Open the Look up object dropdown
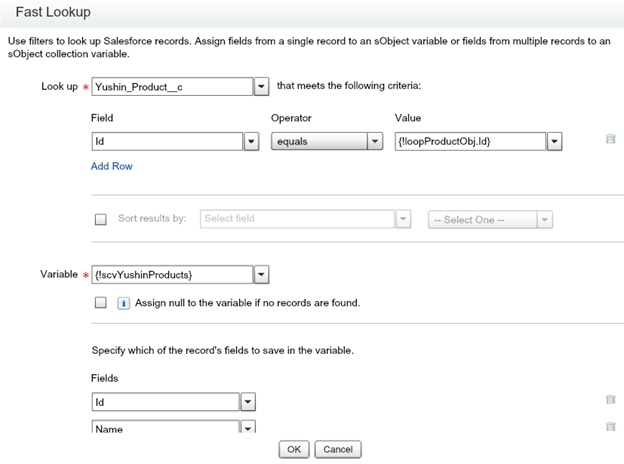 pos(261,87)
